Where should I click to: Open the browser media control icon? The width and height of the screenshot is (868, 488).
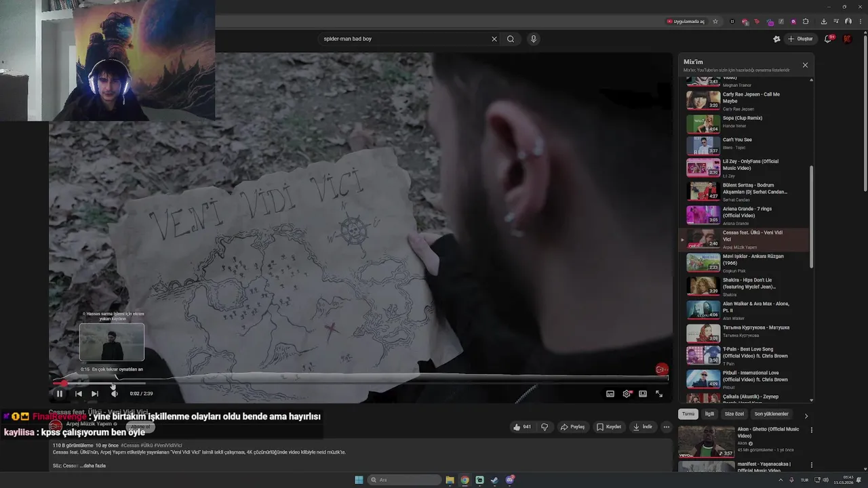[x=836, y=22]
